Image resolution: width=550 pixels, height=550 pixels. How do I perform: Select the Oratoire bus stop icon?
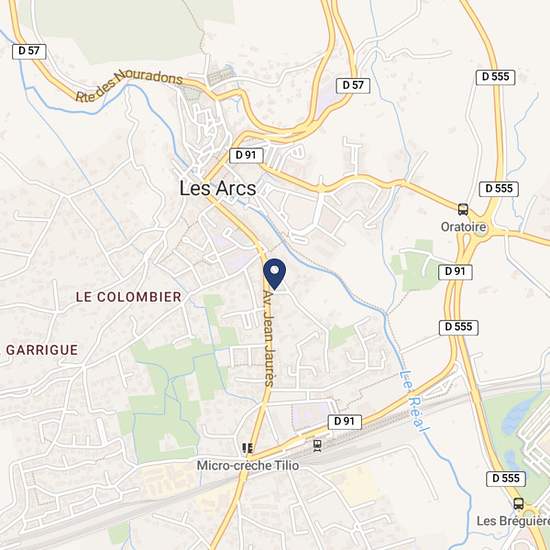[x=463, y=209]
